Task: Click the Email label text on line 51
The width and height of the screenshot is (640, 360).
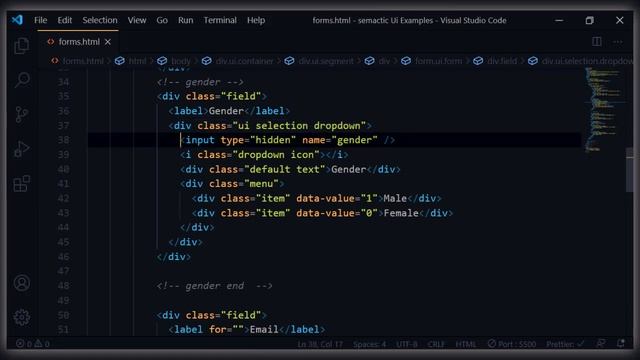Action: point(264,329)
